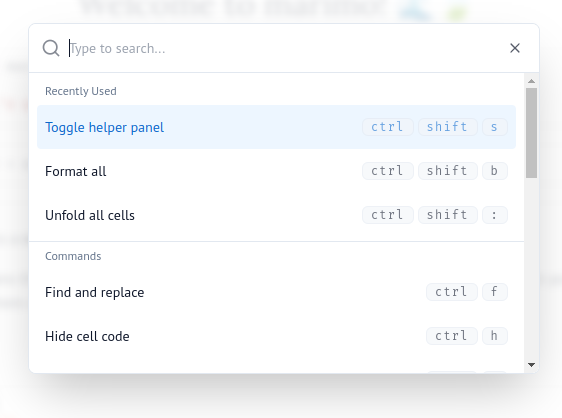Click the 'b' key badge on Format all
562x418 pixels.
coord(495,171)
